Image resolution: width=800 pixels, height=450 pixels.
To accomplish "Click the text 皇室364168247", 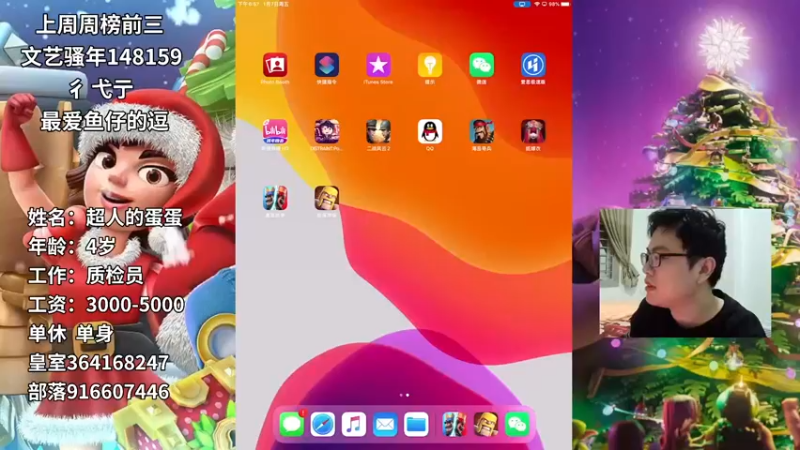I will click(x=98, y=363).
